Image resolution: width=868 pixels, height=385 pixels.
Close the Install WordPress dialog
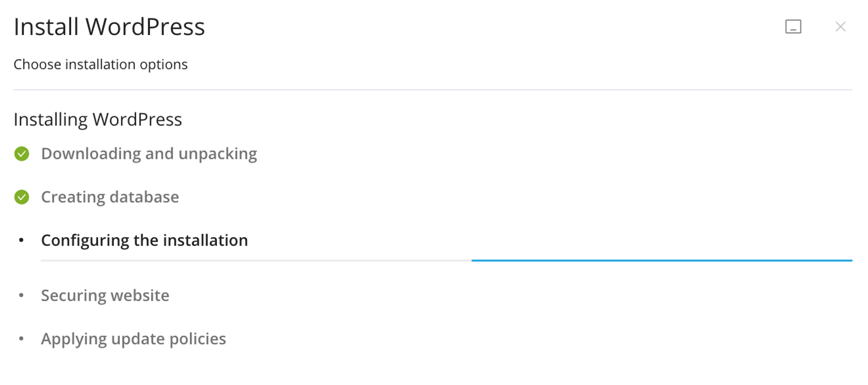pos(840,27)
